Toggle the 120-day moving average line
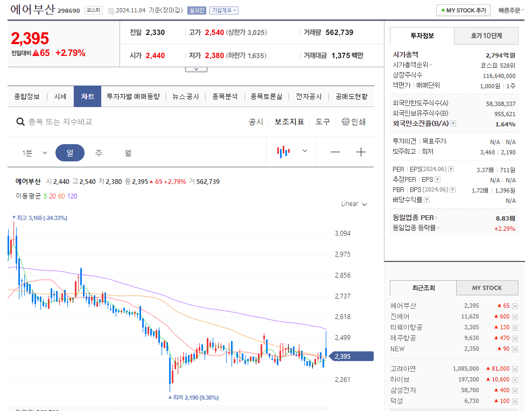The width and height of the screenshot is (532, 411). [72, 196]
